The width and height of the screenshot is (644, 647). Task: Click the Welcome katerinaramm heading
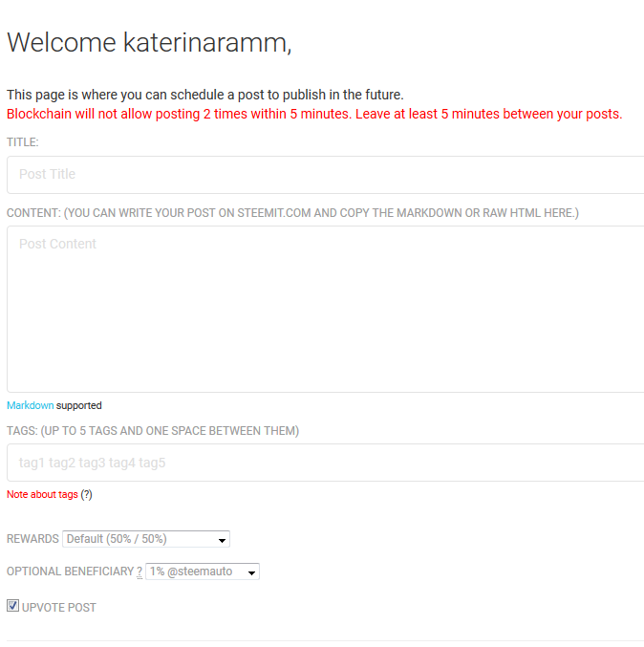coord(149,42)
